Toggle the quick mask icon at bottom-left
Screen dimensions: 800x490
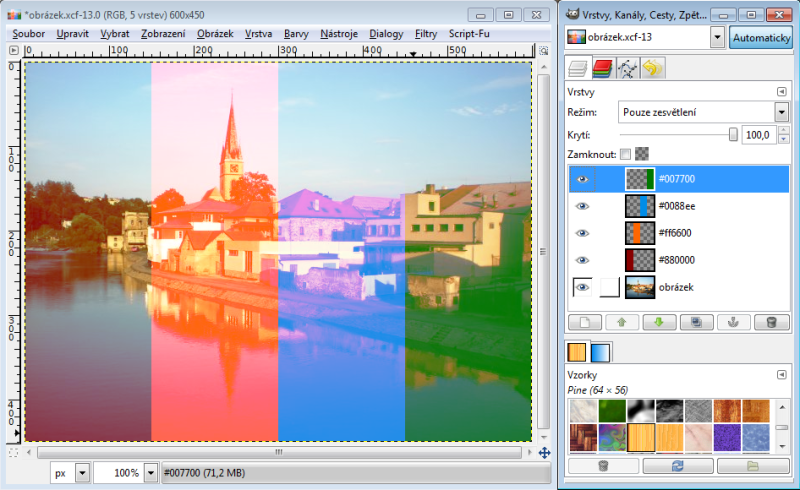14,453
